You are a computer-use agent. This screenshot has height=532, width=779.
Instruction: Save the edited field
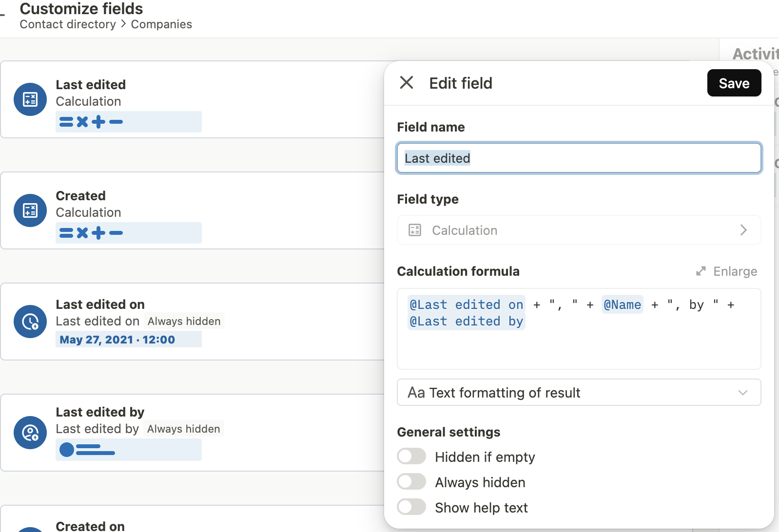point(734,83)
